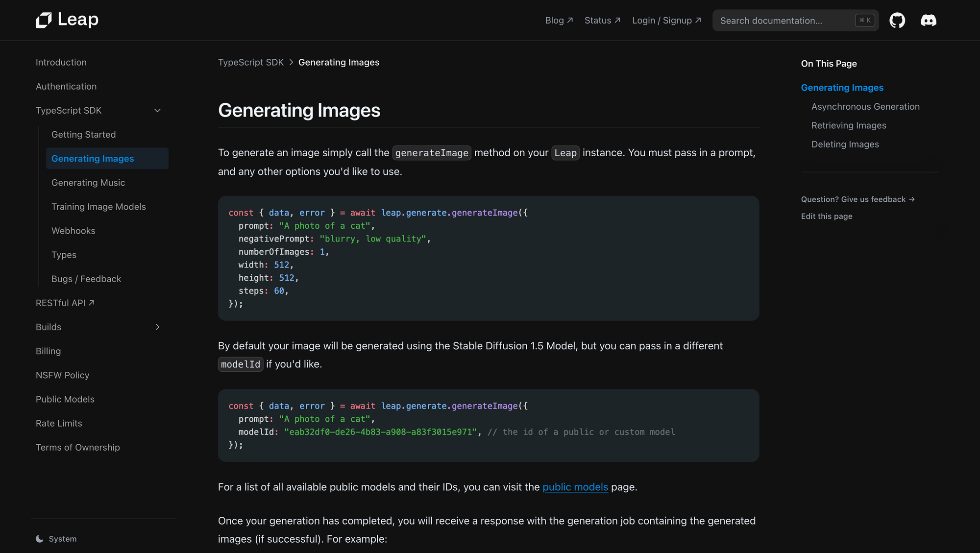Click Edit this page link
This screenshot has height=553, width=980.
826,216
